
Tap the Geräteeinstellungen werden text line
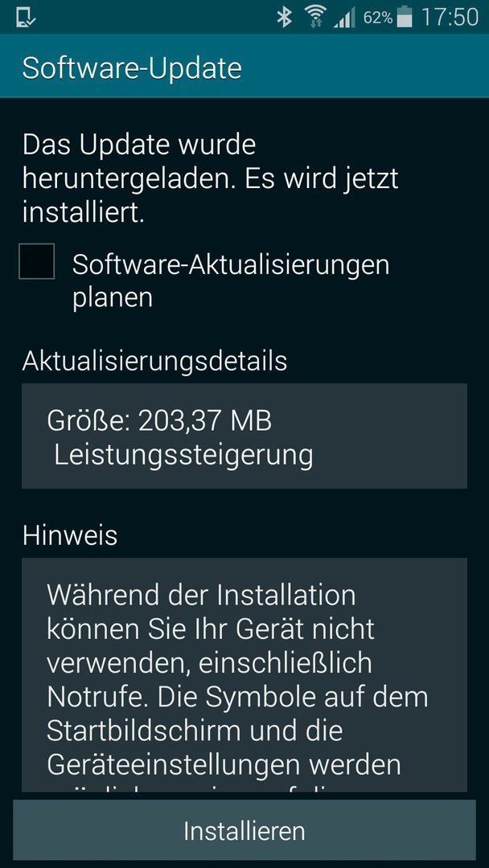(224, 764)
